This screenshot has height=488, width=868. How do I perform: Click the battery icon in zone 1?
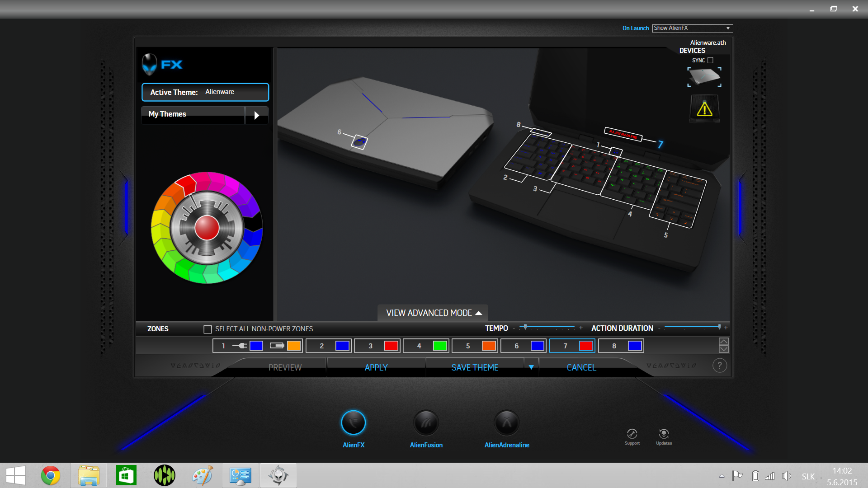(277, 346)
